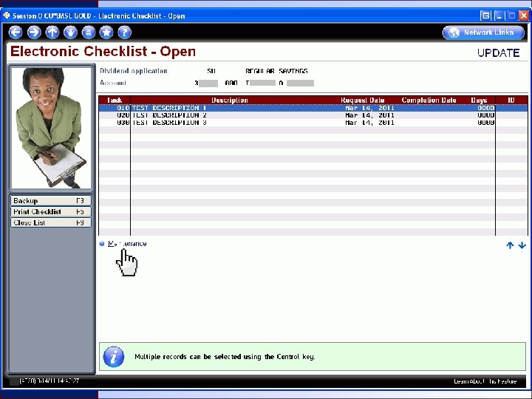Open the Network Links button
Screen dimensions: 532x399
pyautogui.click(x=483, y=33)
